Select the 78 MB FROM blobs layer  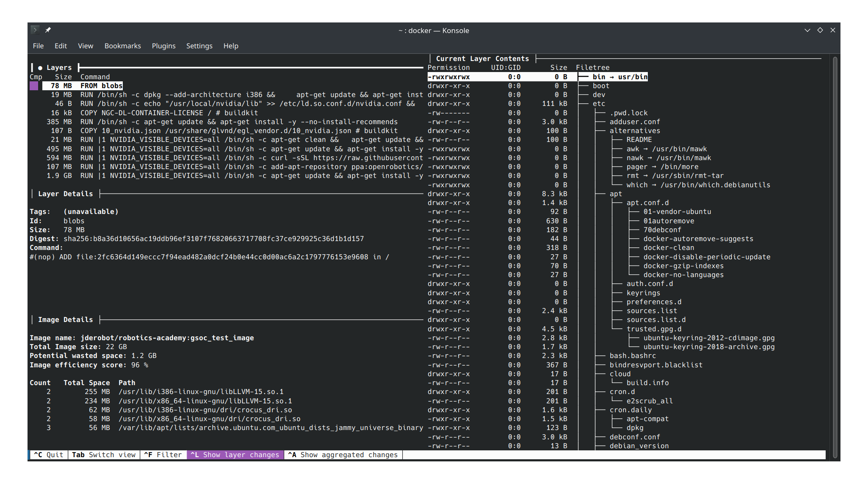[83, 86]
